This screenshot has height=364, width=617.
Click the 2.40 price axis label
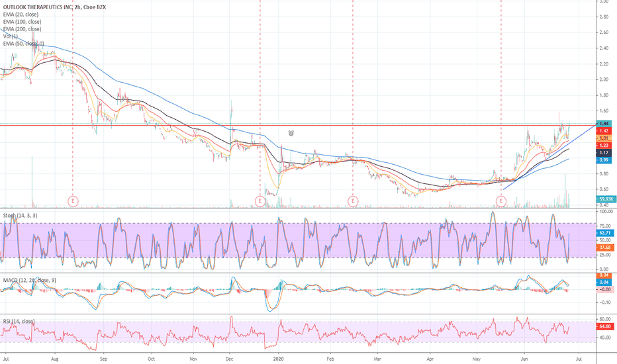pos(604,48)
